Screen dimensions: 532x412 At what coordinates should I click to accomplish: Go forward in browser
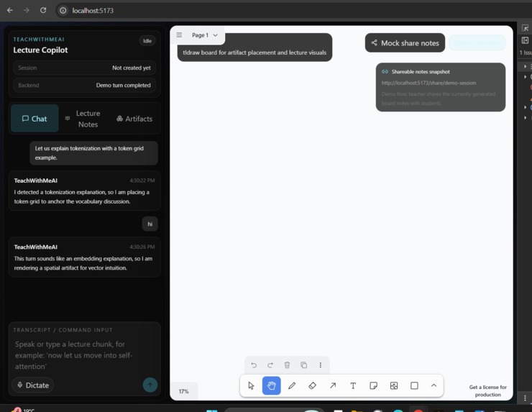[27, 11]
